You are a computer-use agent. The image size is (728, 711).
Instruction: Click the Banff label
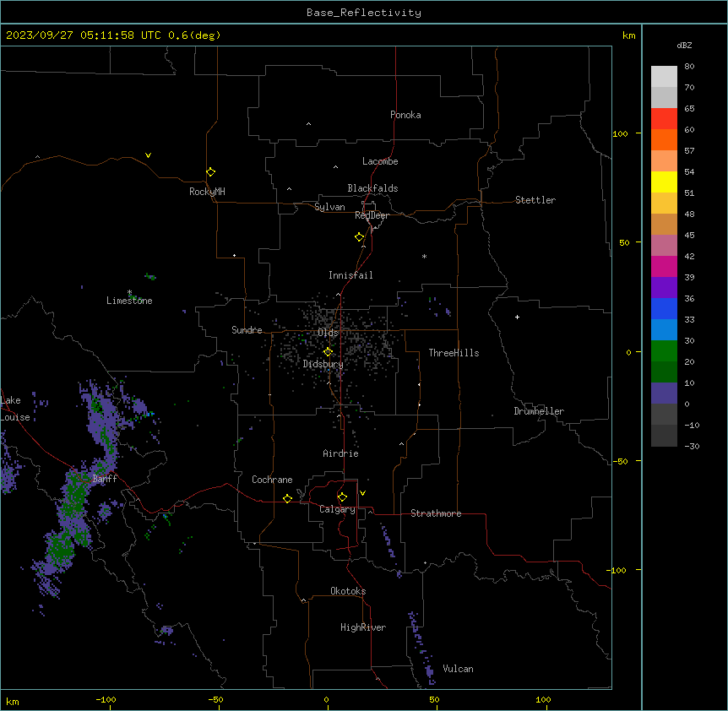pyautogui.click(x=105, y=479)
